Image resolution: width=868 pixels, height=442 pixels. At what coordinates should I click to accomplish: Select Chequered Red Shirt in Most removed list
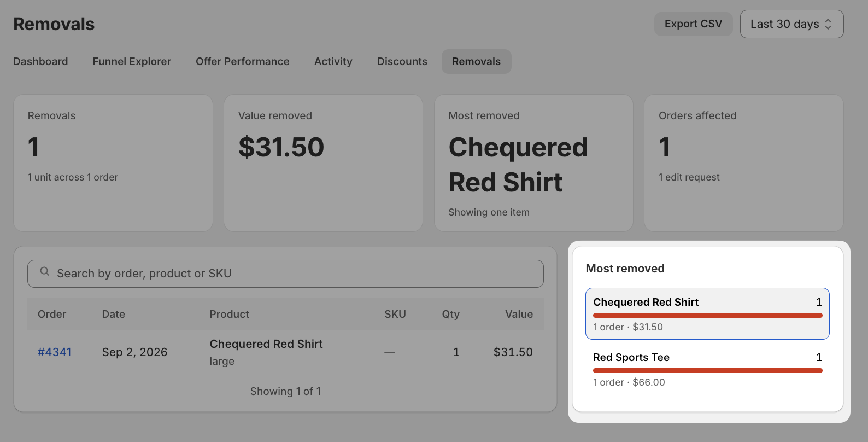[x=707, y=314]
